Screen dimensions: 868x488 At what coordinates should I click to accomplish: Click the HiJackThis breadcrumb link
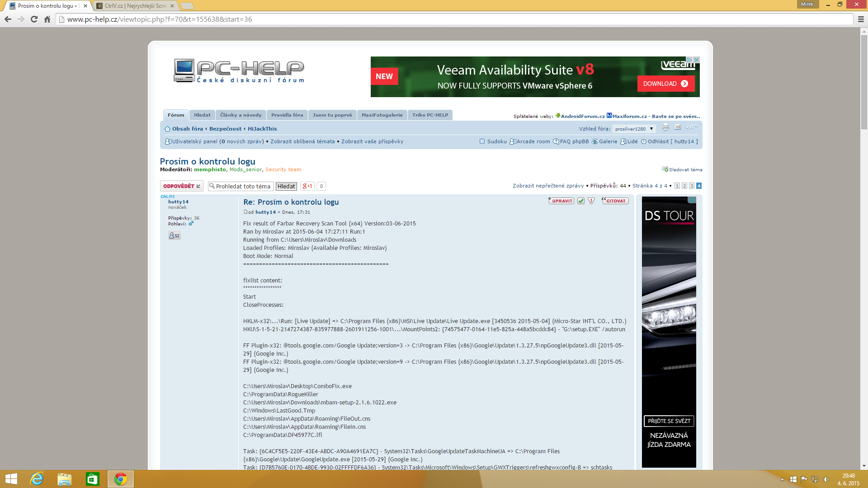point(262,129)
